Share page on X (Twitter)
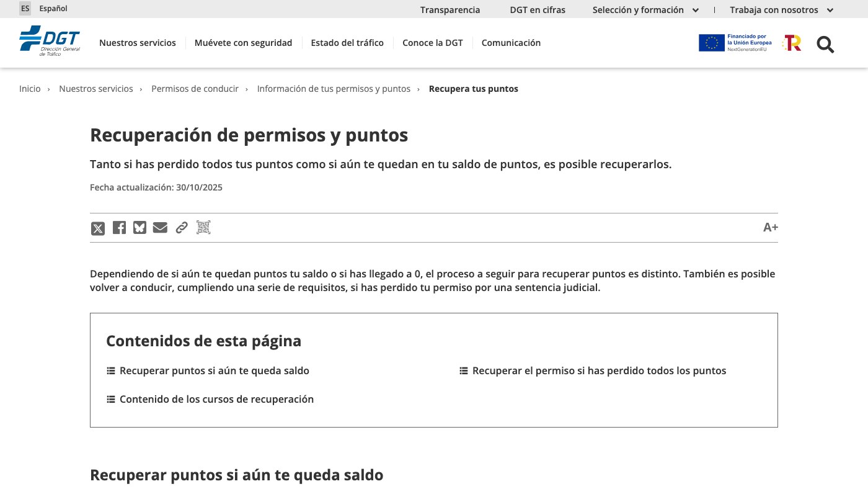 [98, 228]
